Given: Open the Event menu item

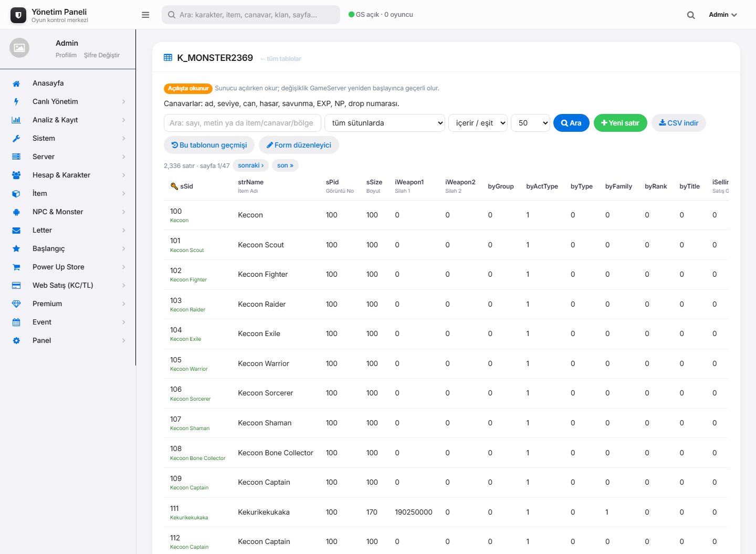Looking at the screenshot, I should tap(68, 322).
